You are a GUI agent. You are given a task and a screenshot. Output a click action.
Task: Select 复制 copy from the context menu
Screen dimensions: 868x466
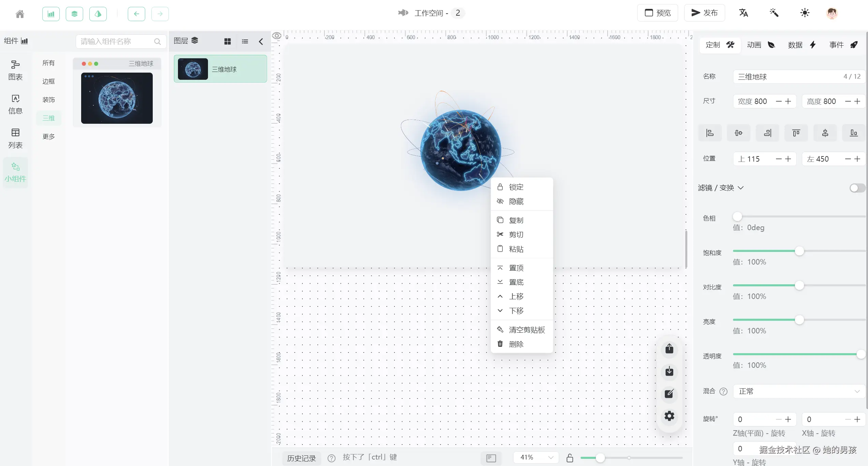pos(516,220)
